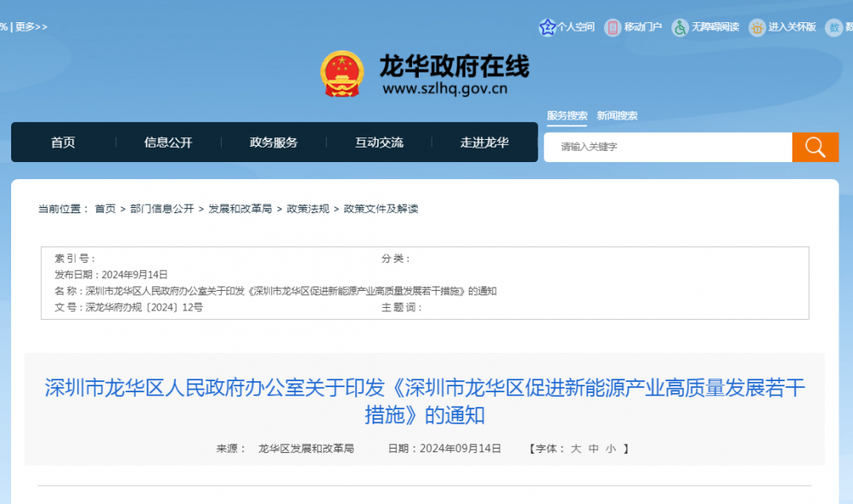The height and width of the screenshot is (504, 853).
Task: Click the 无障碍阅读 wheelchair icon
Action: click(x=680, y=27)
